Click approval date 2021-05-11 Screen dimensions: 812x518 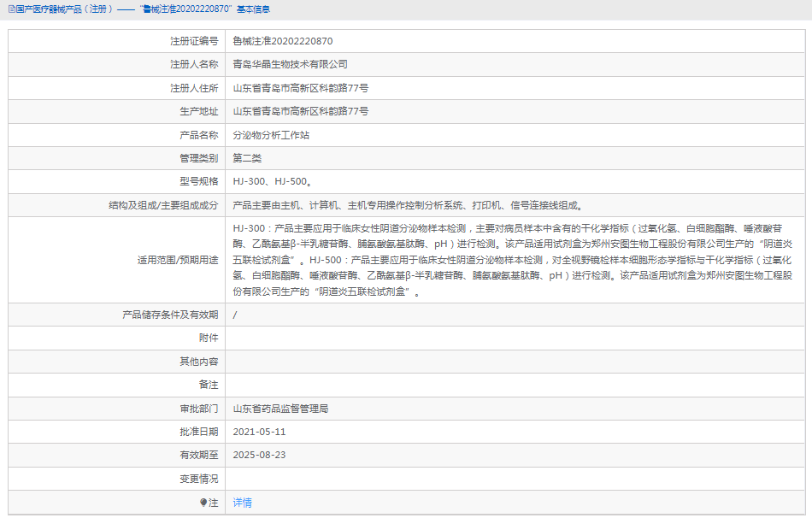pyautogui.click(x=259, y=432)
